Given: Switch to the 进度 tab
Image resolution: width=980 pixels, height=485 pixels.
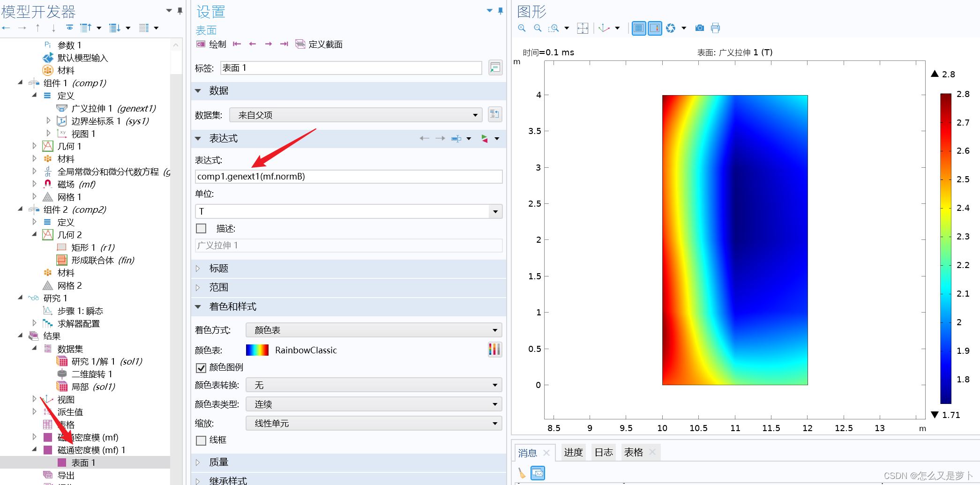Looking at the screenshot, I should (573, 452).
